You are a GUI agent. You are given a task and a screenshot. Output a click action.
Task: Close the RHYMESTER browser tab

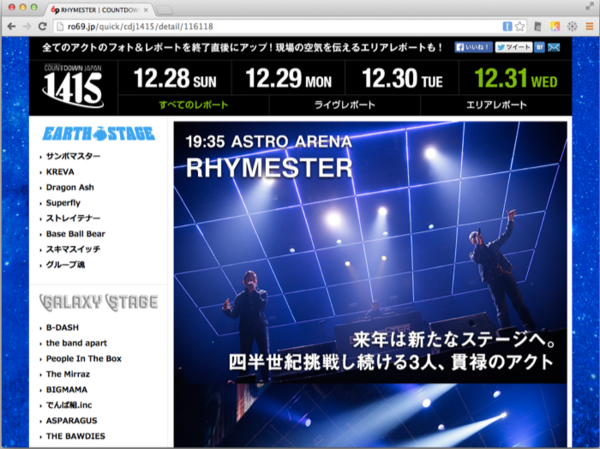click(x=146, y=10)
